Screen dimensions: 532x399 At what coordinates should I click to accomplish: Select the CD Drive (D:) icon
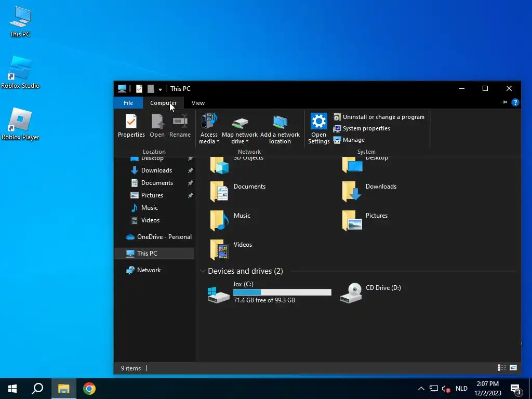(351, 293)
